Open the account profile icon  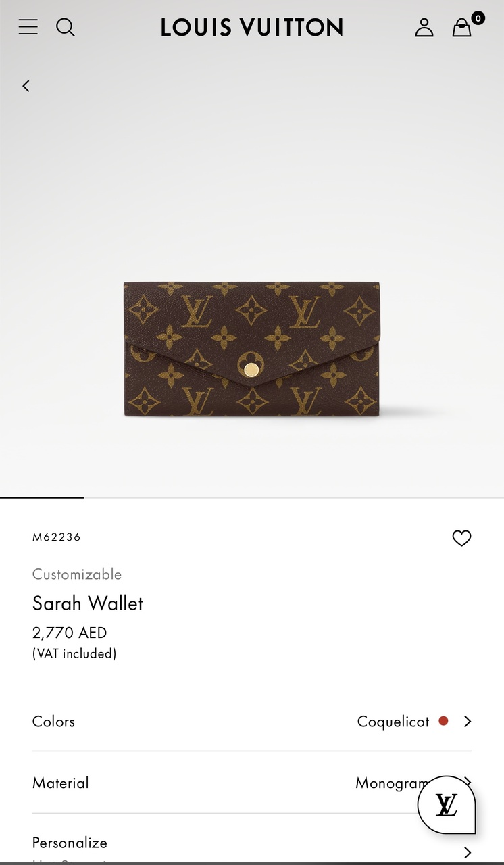coord(424,27)
